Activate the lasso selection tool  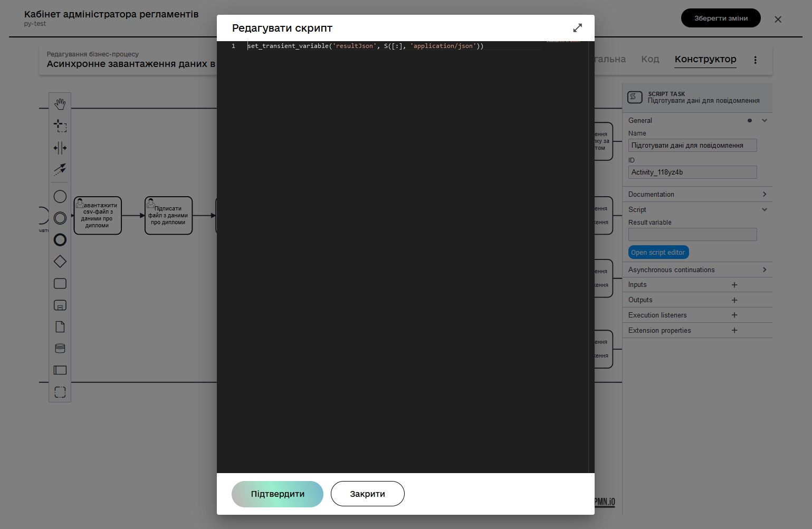(x=60, y=126)
